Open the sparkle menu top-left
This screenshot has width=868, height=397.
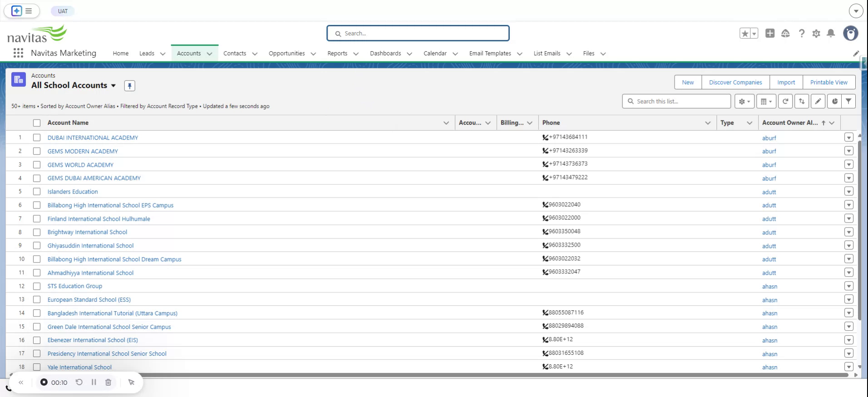[x=17, y=11]
